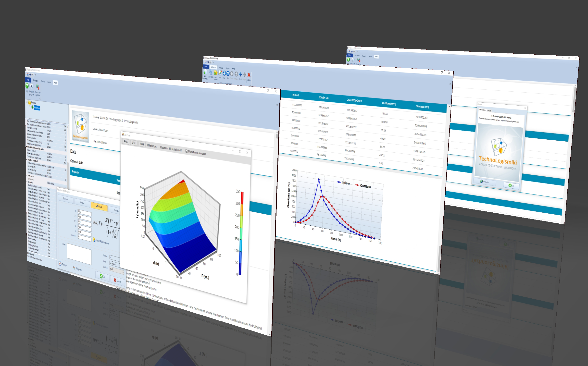Toggle Draw frame on rotate checkbox

[x=187, y=151]
